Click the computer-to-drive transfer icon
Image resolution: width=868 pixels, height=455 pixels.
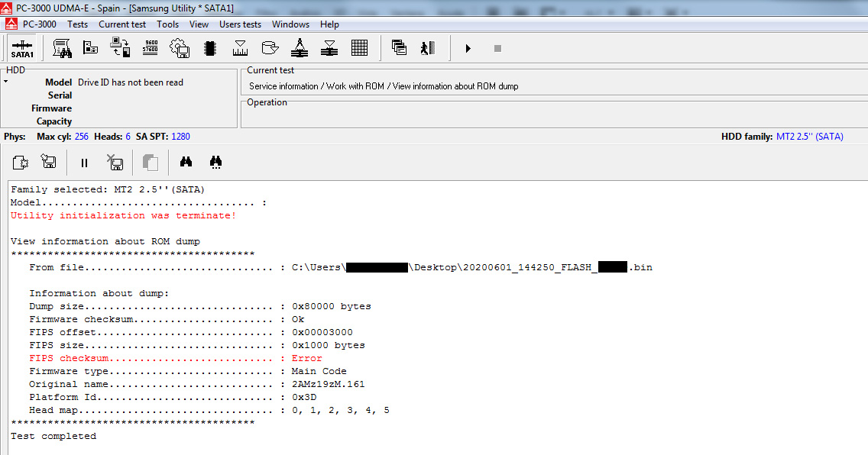[x=120, y=48]
